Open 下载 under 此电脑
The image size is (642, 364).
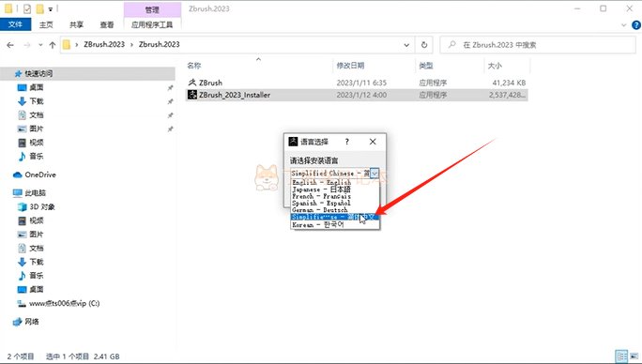click(36, 262)
